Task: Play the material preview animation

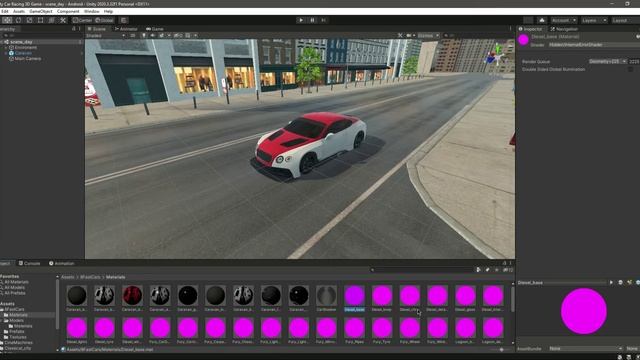Action: 611,282
